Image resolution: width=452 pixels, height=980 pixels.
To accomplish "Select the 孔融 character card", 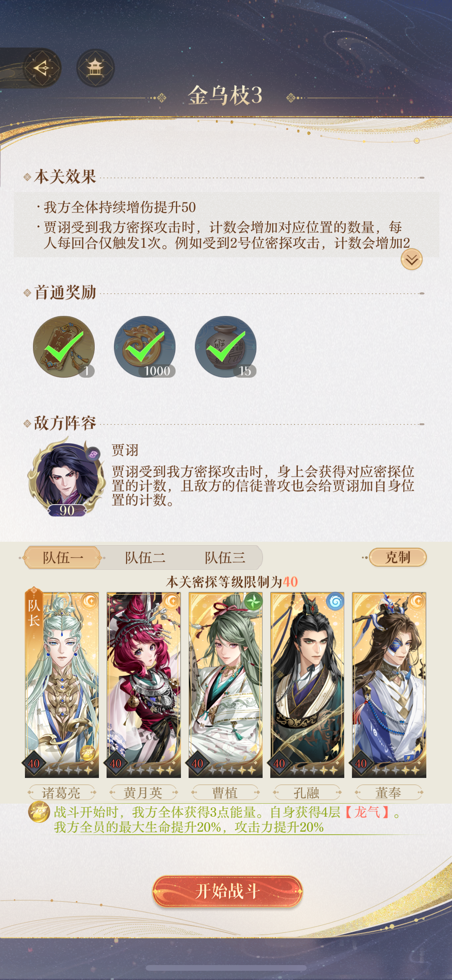I will (x=307, y=684).
